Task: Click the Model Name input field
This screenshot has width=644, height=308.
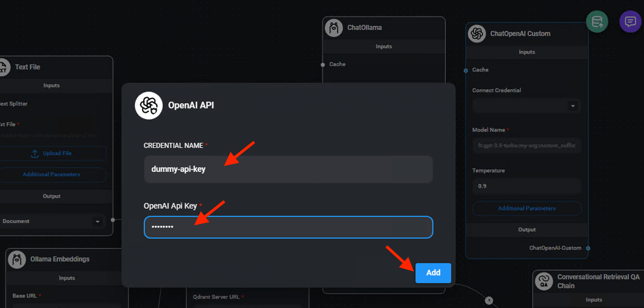Action: (526, 145)
